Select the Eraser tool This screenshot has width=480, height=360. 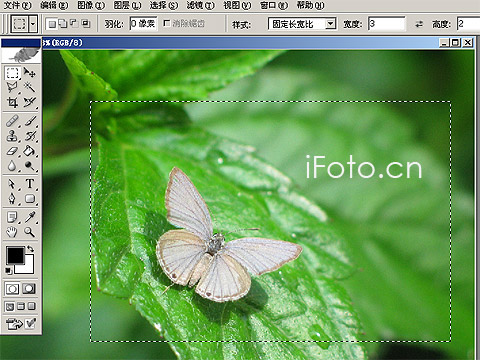click(x=13, y=151)
